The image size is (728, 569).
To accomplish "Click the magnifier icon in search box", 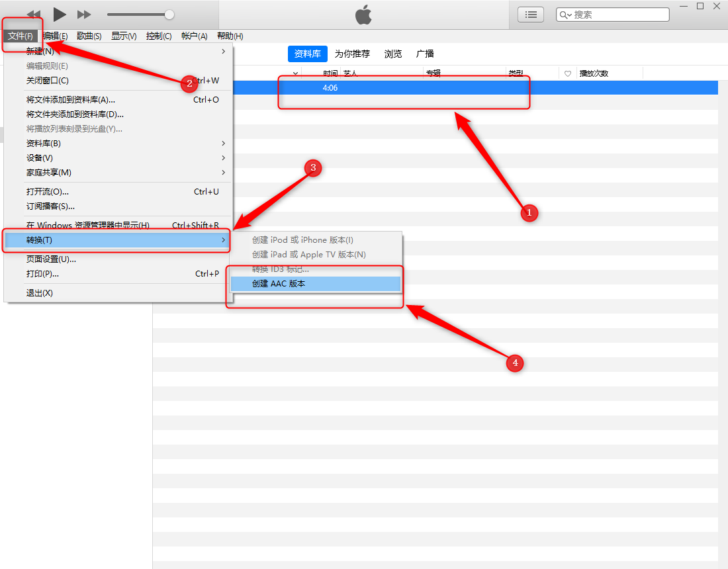I will 565,15.
